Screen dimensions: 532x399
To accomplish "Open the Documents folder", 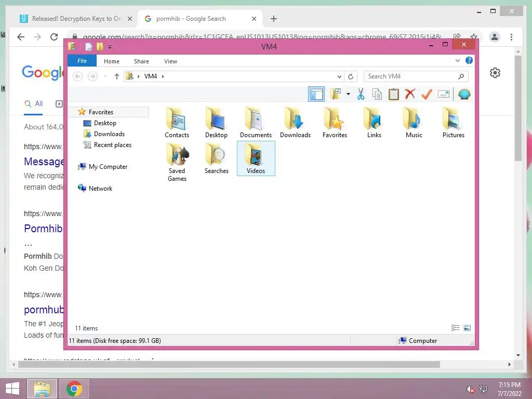I will click(x=256, y=123).
